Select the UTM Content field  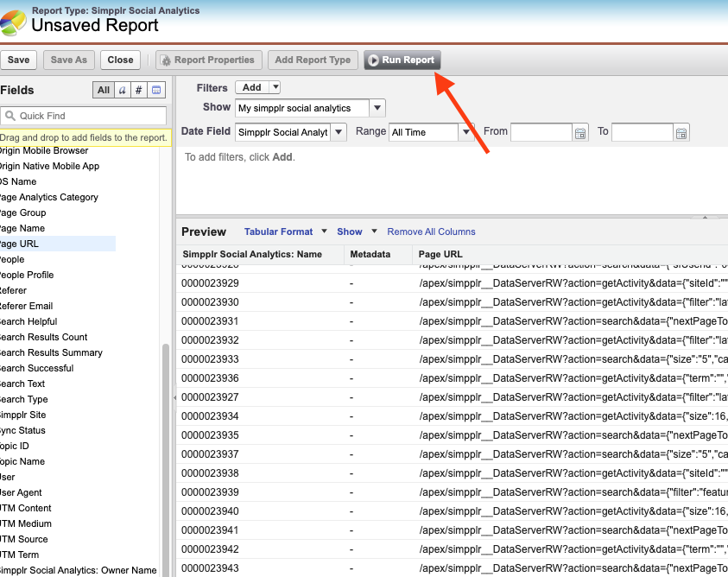click(x=26, y=508)
